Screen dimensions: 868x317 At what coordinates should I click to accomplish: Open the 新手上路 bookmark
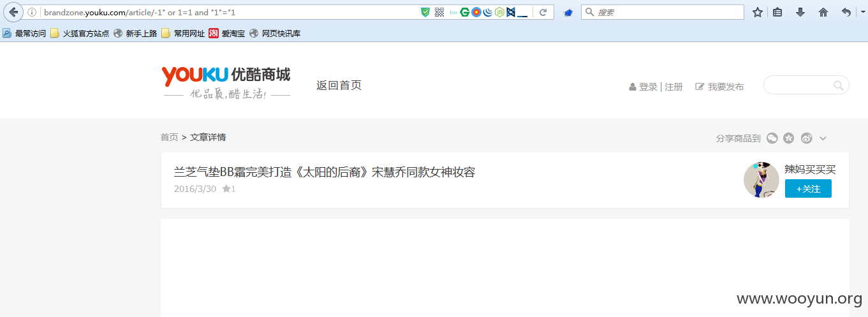pos(135,33)
